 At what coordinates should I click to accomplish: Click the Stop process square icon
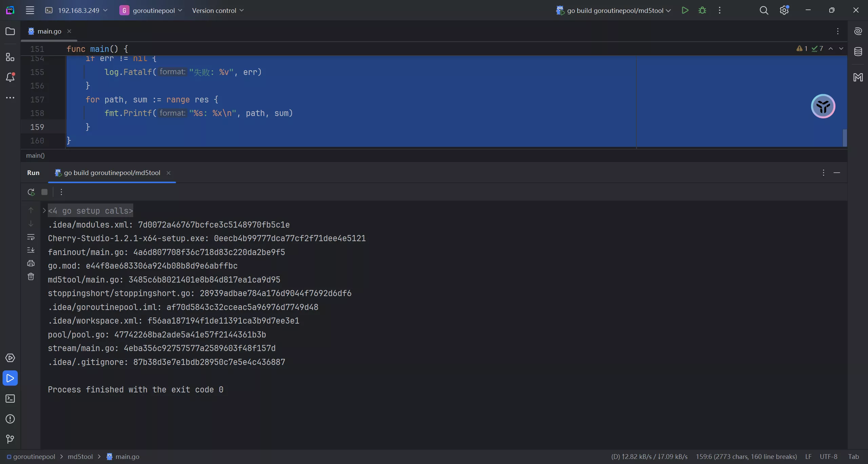pos(44,192)
